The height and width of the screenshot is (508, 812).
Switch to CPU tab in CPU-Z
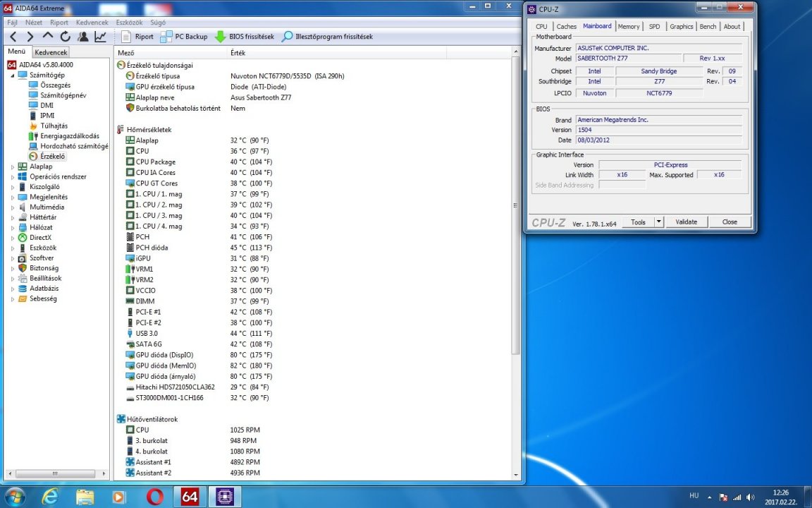541,26
